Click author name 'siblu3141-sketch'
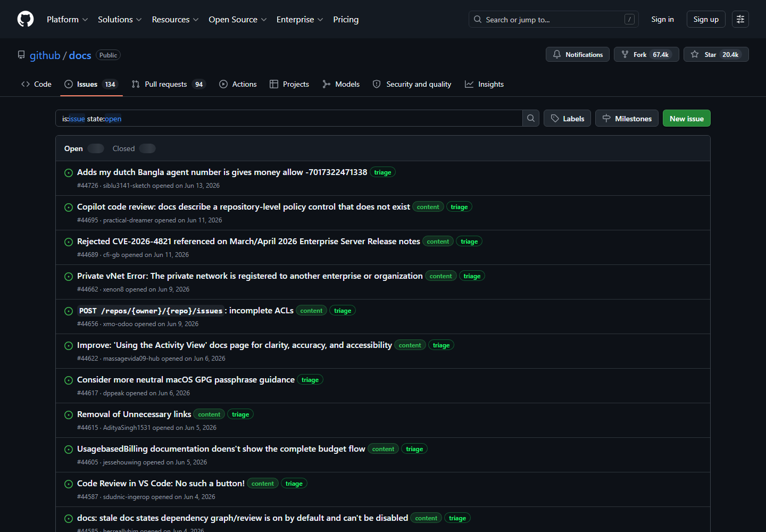Image resolution: width=766 pixels, height=532 pixels. point(127,186)
